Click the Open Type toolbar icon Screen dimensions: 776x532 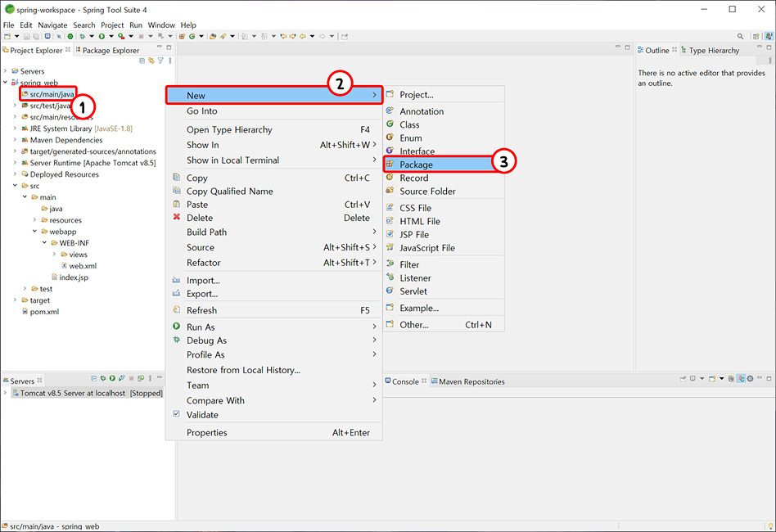(x=213, y=36)
